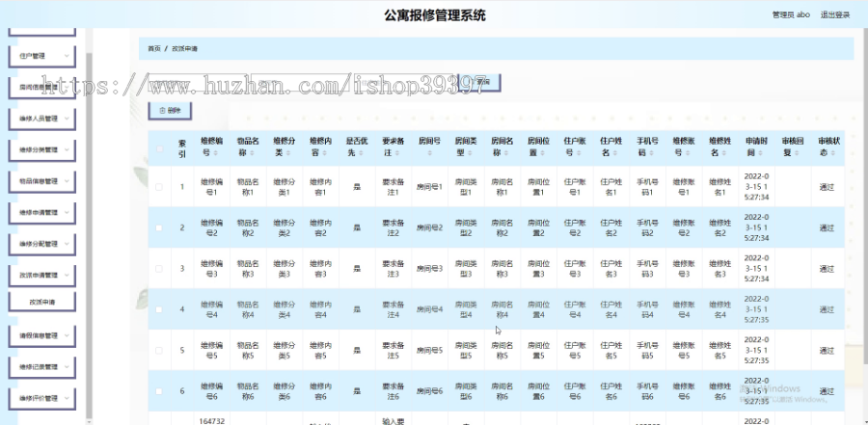Image resolution: width=868 pixels, height=425 pixels.
Task: Sort by the 房间位置 column arrows
Action: [542, 153]
